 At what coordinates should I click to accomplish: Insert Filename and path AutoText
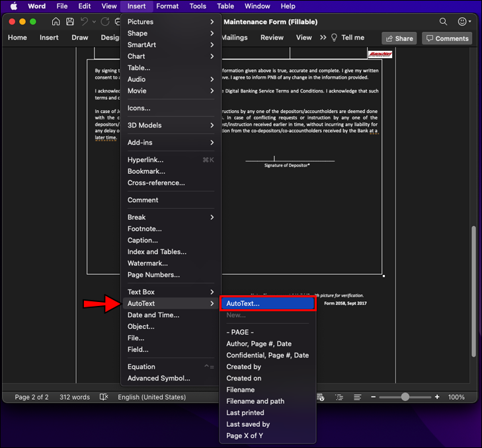click(268, 401)
